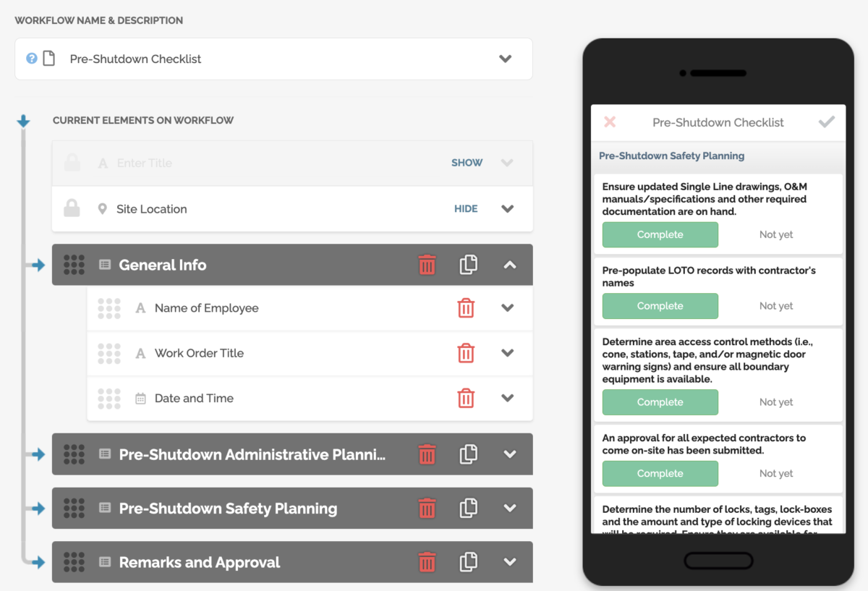The image size is (868, 591).
Task: Delete the Work Order Title field
Action: [466, 353]
